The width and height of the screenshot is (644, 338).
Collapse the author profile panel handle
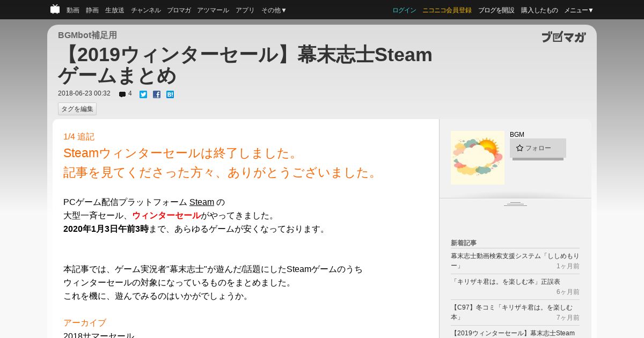515,204
